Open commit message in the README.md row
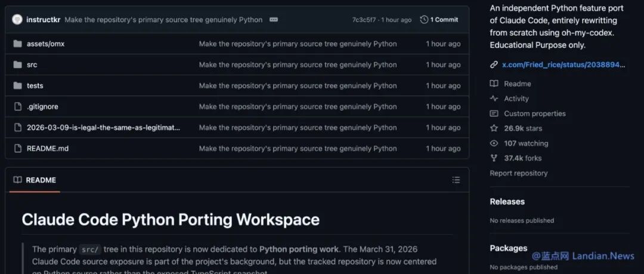This screenshot has width=644, height=274. [x=298, y=149]
